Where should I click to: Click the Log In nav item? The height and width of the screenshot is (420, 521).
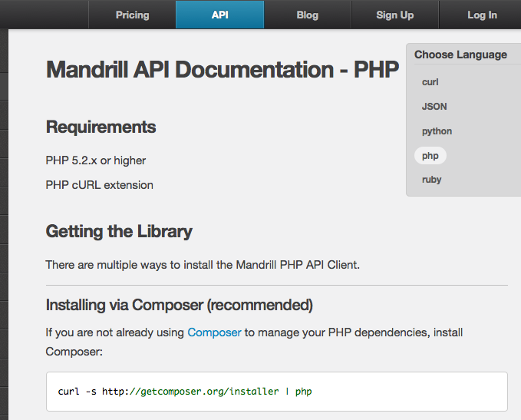point(482,15)
